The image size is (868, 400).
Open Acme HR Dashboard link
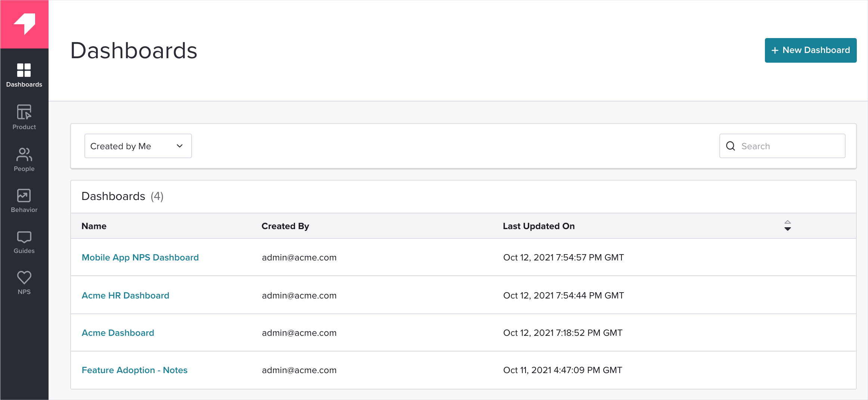(x=125, y=296)
